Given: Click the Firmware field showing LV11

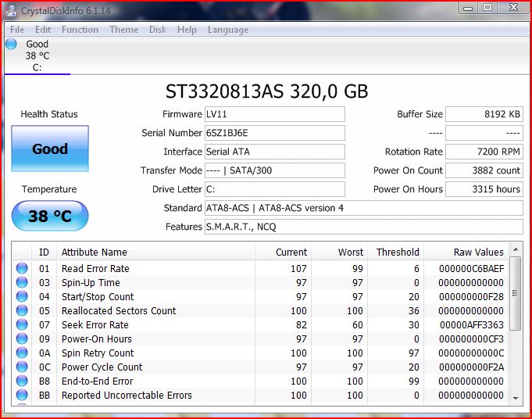Looking at the screenshot, I should click(x=275, y=114).
